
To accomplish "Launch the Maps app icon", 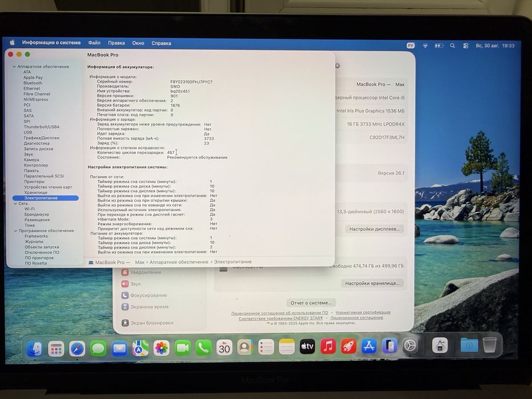I will (140, 348).
